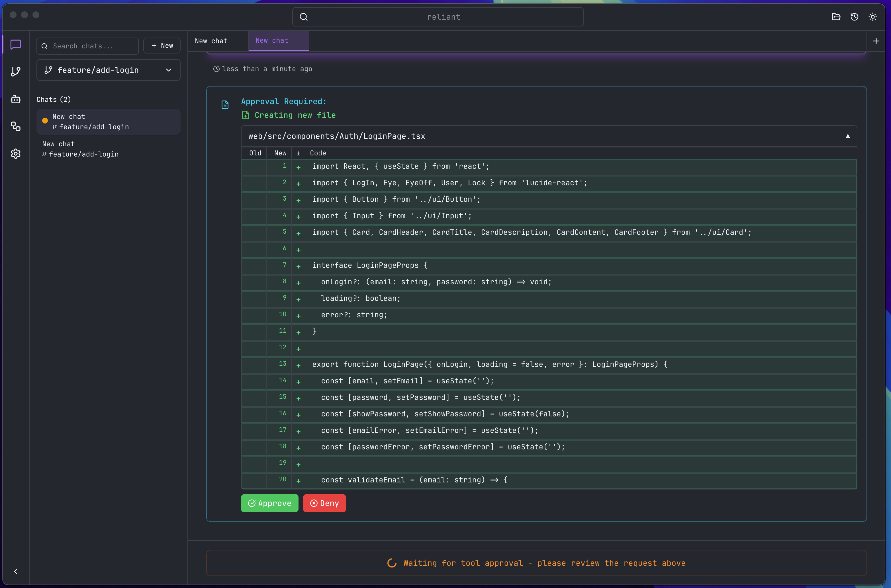This screenshot has width=891, height=588.
Task: Collapse the LoginPage.tsx diff with the triangle
Action: pyautogui.click(x=848, y=136)
